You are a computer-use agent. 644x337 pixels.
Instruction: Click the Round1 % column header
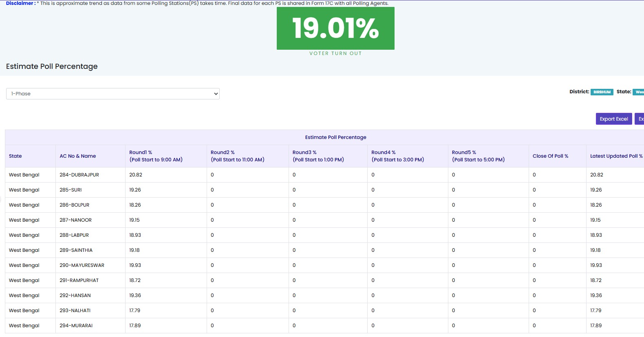point(156,156)
